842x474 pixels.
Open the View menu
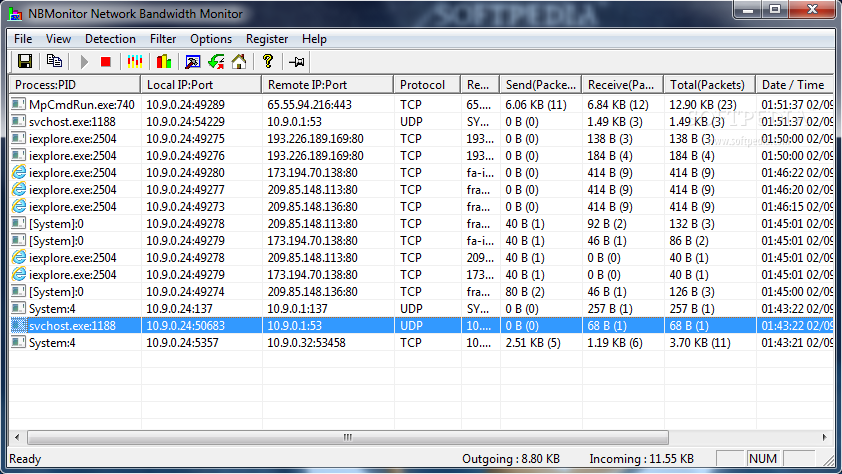[x=58, y=39]
